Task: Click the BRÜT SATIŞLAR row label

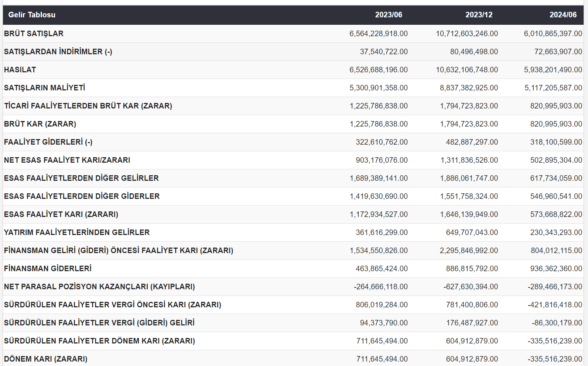Action: click(x=34, y=34)
